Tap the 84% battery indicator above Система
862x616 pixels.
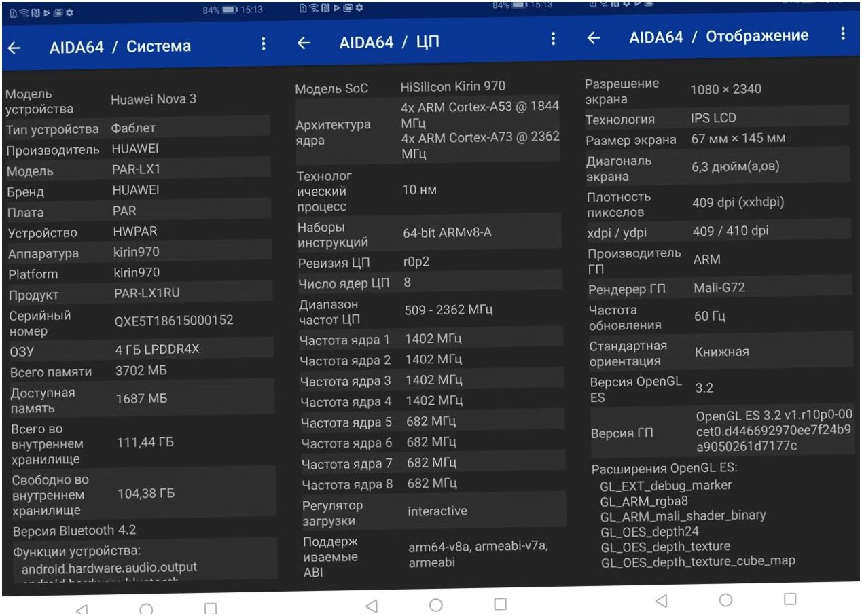tap(219, 11)
